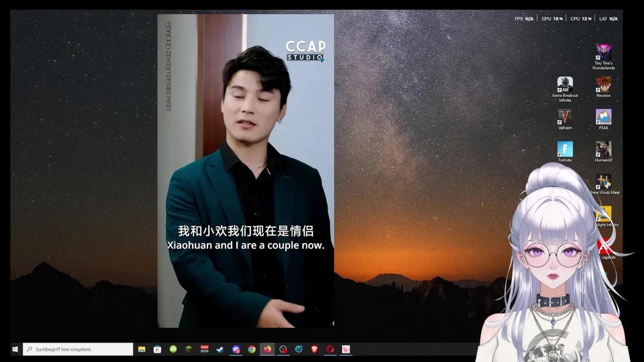The image size is (644, 362).
Task: Switch to the Firefox taskbar window
Action: pyautogui.click(x=267, y=349)
